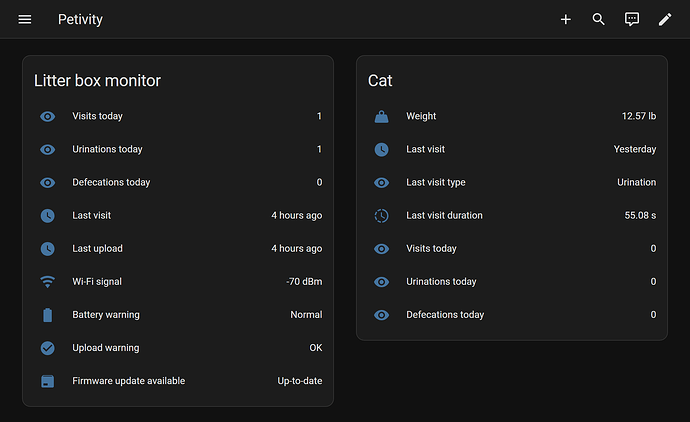Click the plus add icon in header

[565, 19]
